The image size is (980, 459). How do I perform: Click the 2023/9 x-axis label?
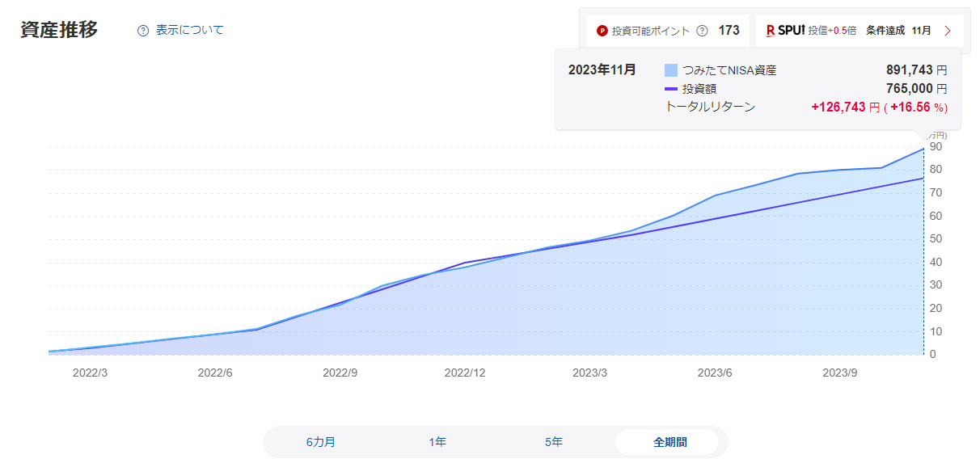pyautogui.click(x=839, y=373)
